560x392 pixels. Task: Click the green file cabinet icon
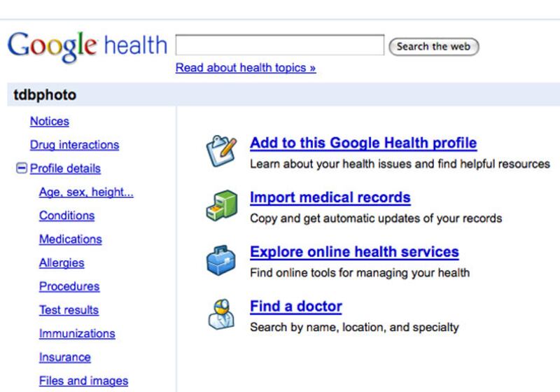pyautogui.click(x=222, y=206)
